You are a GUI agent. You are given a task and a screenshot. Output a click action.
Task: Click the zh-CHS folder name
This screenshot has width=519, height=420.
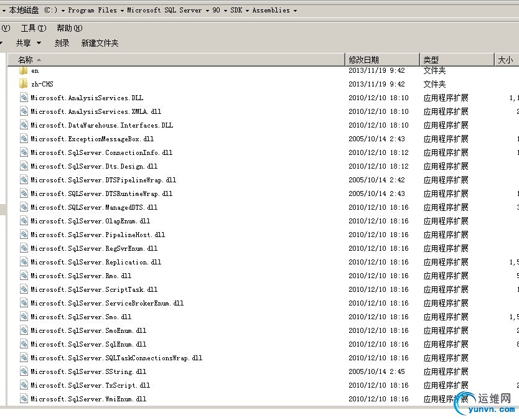tap(42, 84)
